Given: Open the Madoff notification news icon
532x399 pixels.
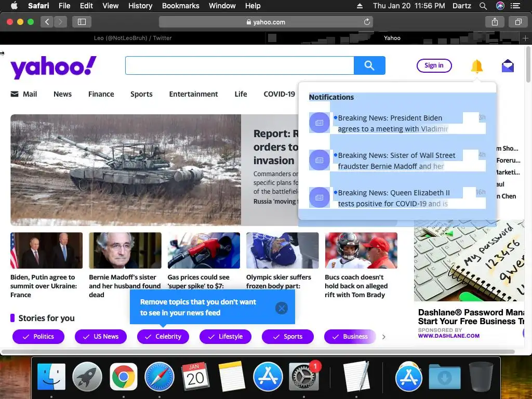Looking at the screenshot, I should 319,160.
